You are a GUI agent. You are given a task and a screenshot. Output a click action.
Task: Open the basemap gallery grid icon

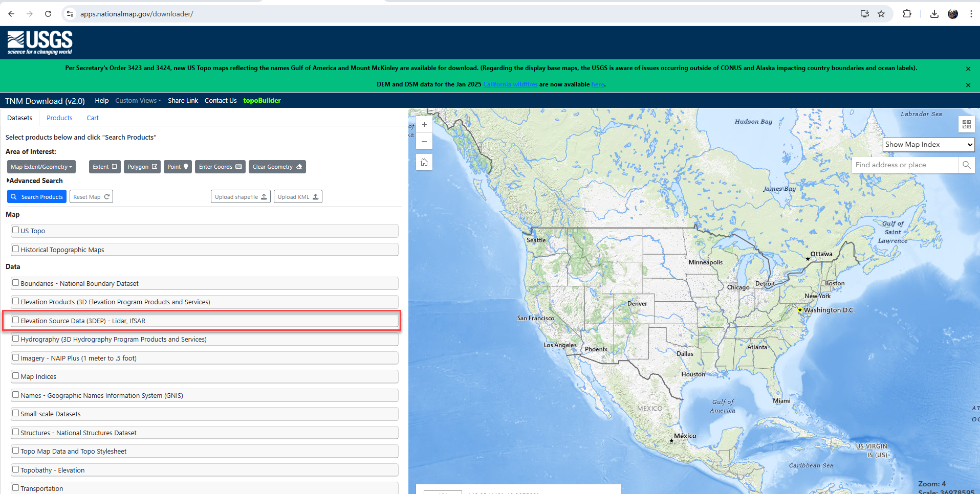point(966,124)
